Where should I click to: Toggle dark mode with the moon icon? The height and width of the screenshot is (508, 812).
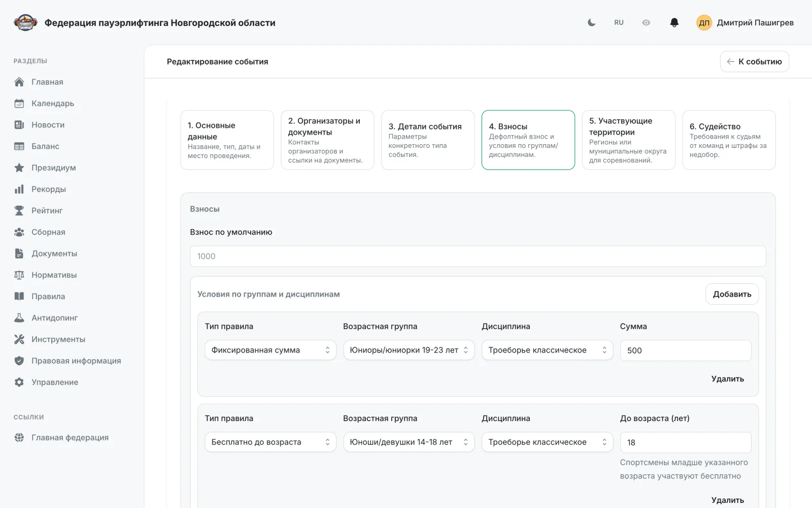click(591, 22)
